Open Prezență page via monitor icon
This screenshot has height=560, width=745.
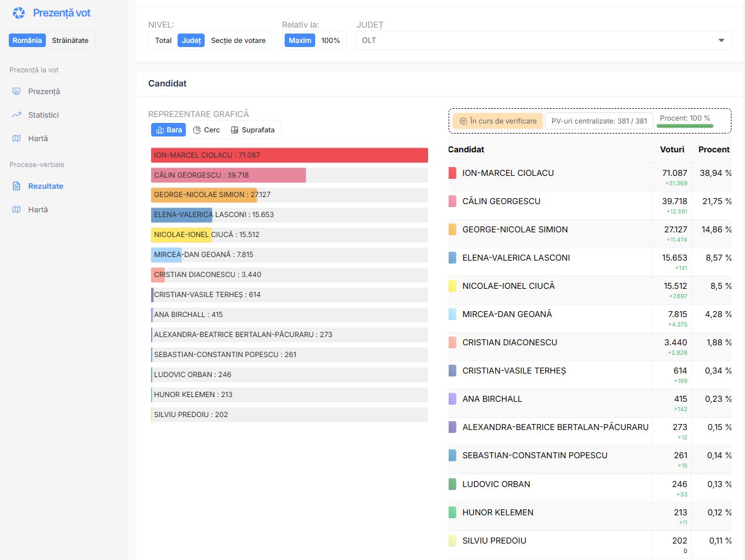pos(16,91)
